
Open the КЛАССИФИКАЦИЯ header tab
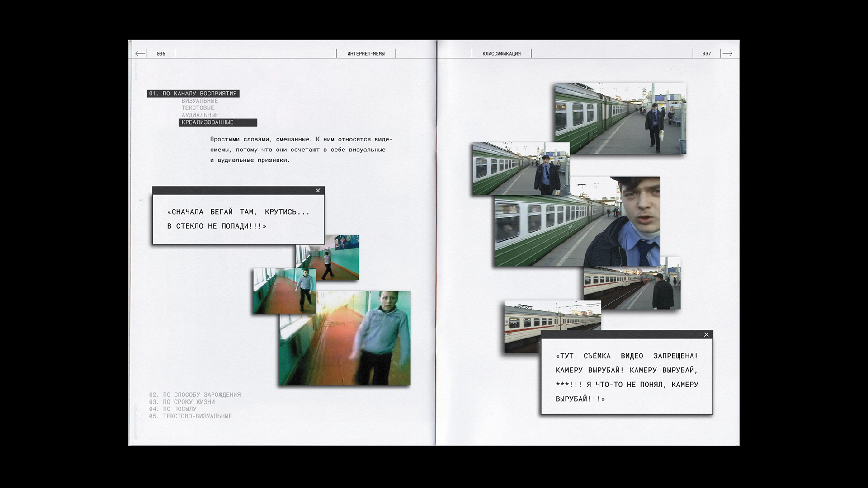501,54
